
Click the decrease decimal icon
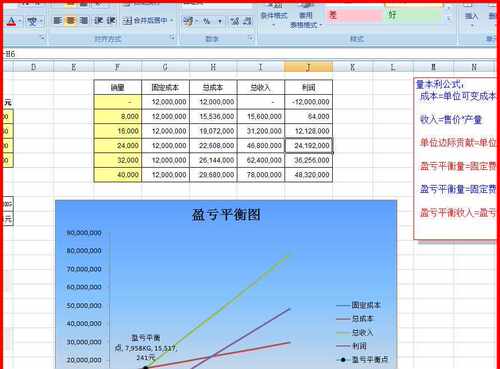(x=247, y=21)
